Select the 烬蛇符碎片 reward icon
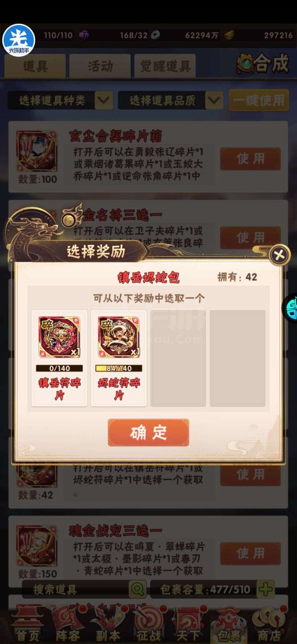The width and height of the screenshot is (297, 644). coord(119,337)
